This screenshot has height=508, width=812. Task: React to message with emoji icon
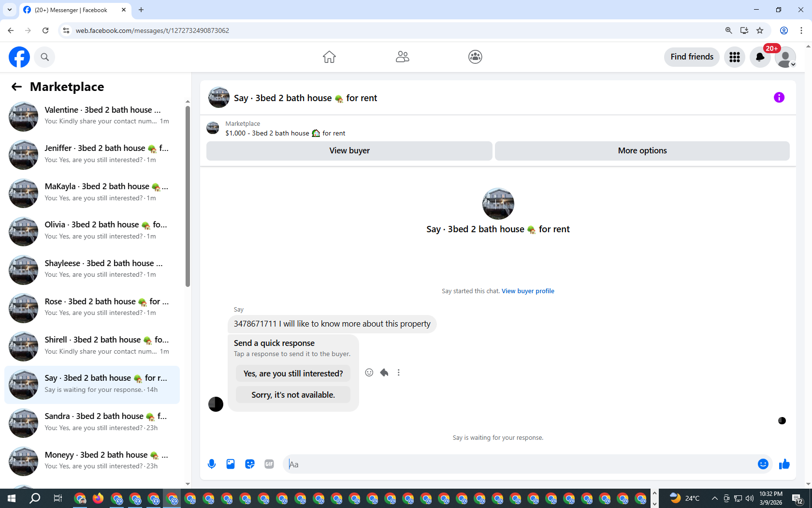click(x=369, y=373)
